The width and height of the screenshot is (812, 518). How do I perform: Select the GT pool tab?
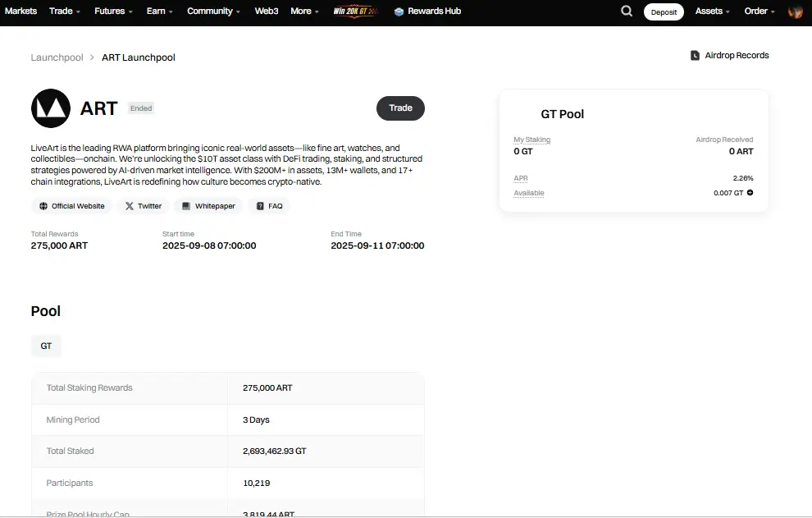click(x=46, y=346)
